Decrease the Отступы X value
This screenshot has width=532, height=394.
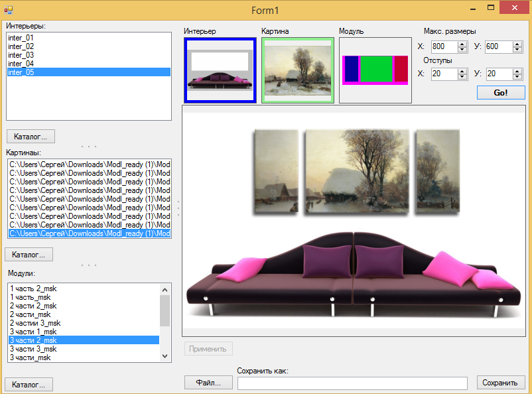coord(462,77)
